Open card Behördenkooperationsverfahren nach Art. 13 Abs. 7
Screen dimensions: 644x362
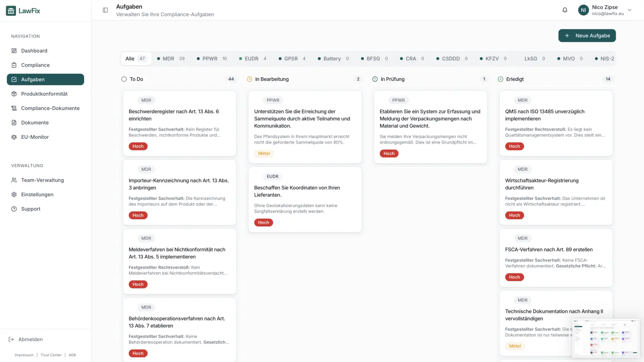point(180,330)
